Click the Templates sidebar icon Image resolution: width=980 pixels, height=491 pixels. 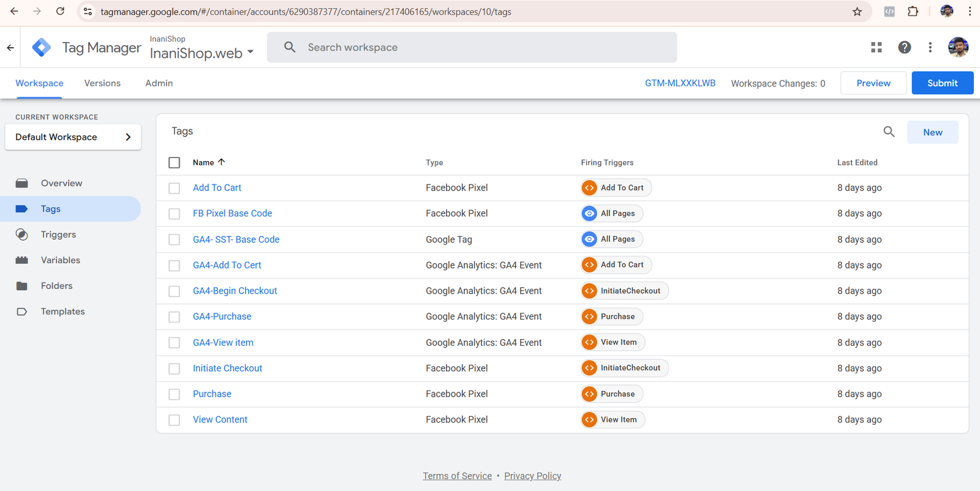[22, 312]
